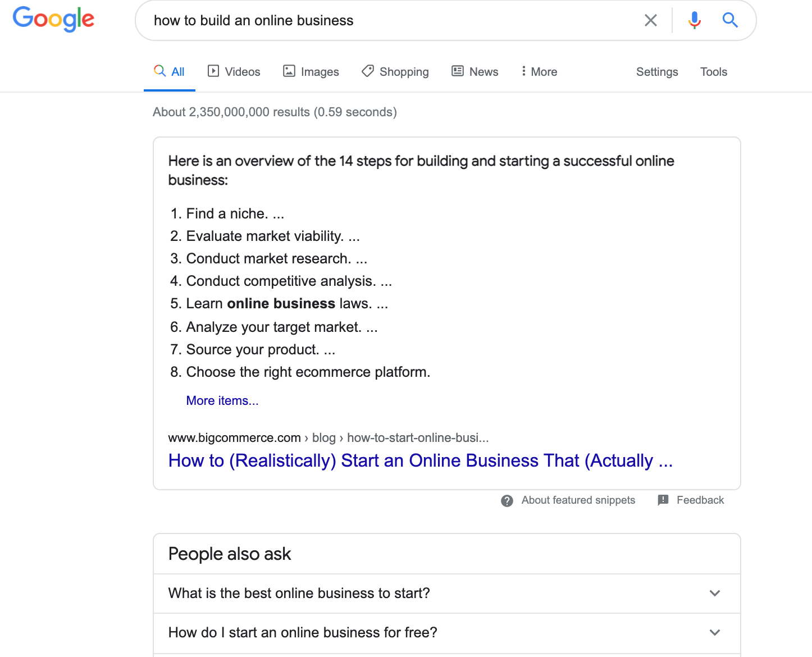
Task: Click the Google logo
Action: tap(53, 19)
